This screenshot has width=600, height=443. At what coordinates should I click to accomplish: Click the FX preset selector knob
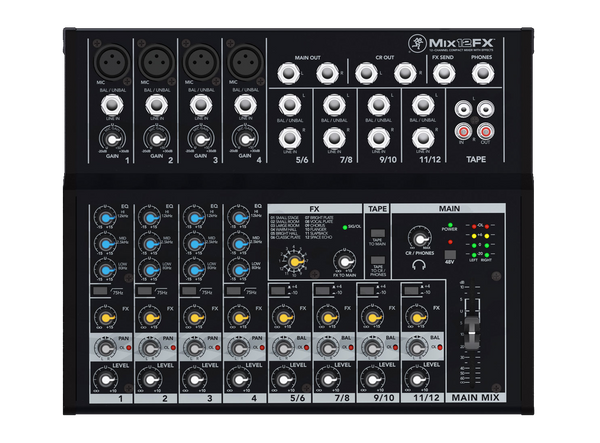(x=295, y=262)
